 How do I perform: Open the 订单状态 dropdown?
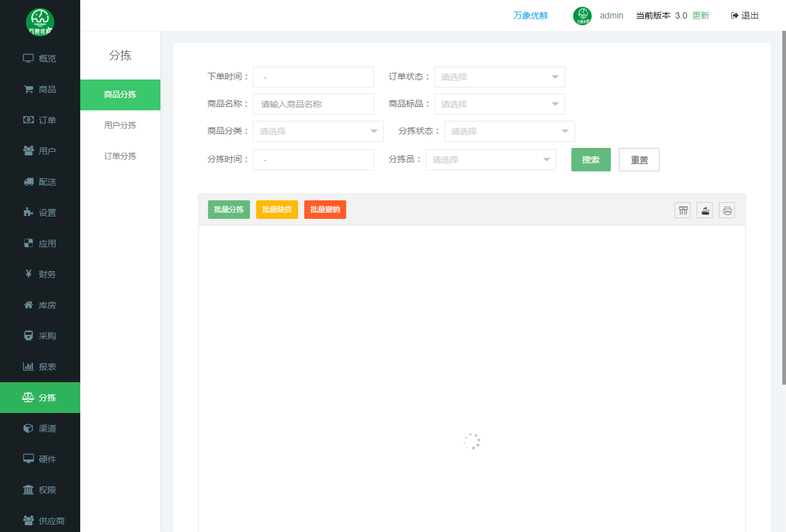pyautogui.click(x=500, y=77)
